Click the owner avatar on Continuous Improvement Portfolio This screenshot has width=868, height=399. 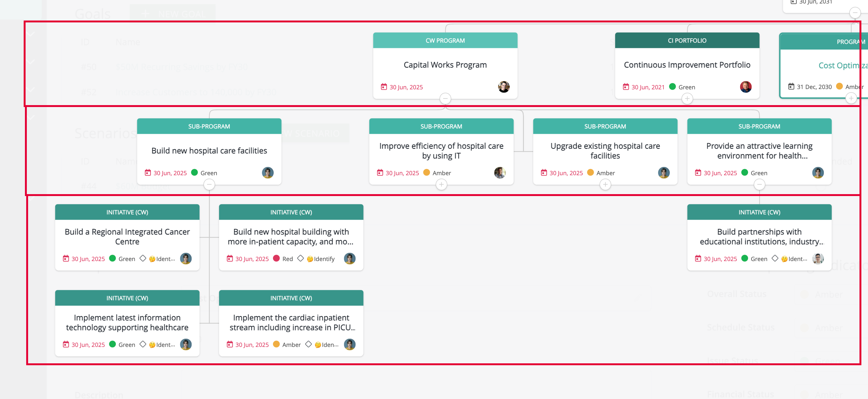coord(745,87)
